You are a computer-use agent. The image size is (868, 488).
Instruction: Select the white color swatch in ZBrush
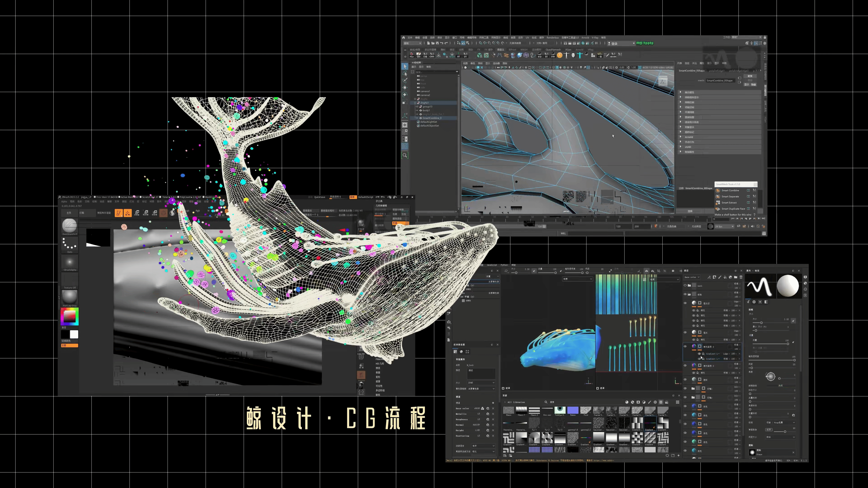pyautogui.click(x=74, y=334)
